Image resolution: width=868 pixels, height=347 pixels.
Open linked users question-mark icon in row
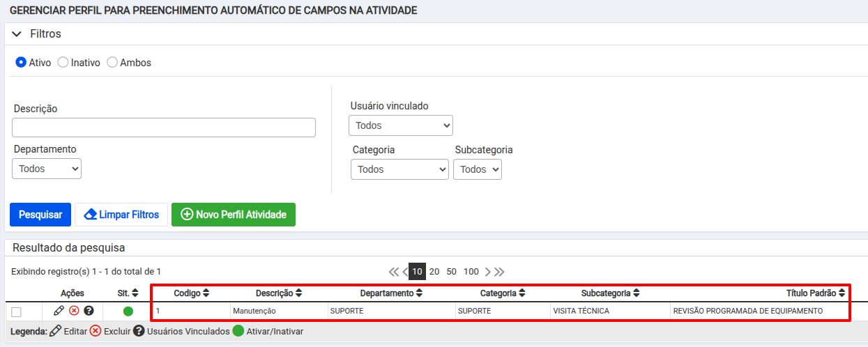point(89,311)
